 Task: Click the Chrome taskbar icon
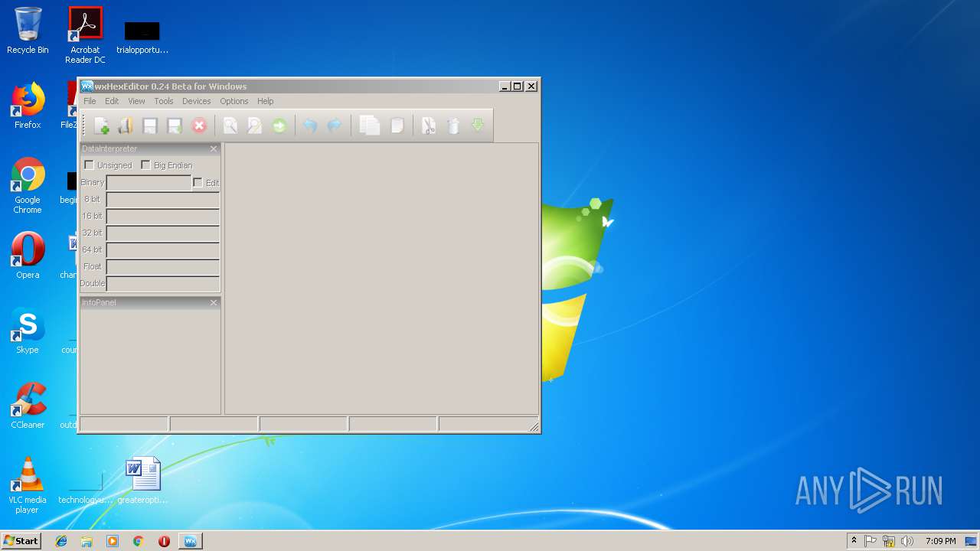138,541
